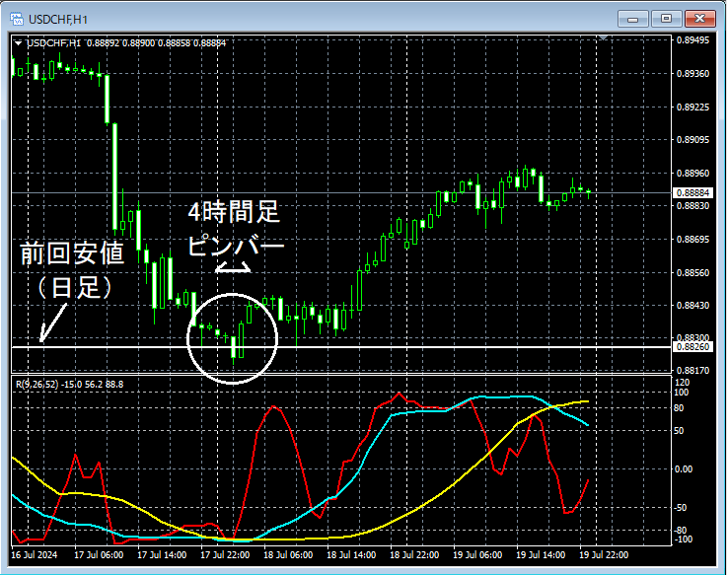Click the 0.89495 price scale label

[x=692, y=40]
